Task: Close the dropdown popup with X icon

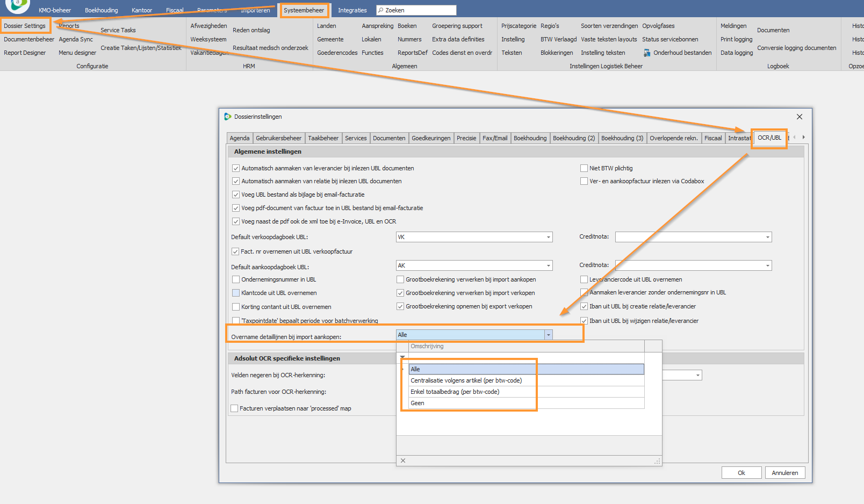Action: (403, 460)
